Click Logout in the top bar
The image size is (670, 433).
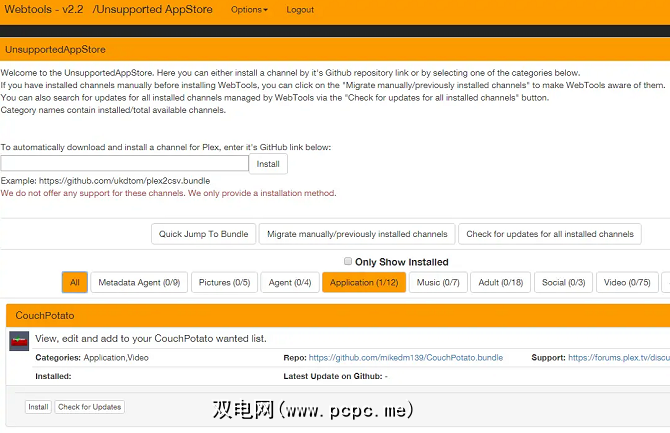click(300, 9)
